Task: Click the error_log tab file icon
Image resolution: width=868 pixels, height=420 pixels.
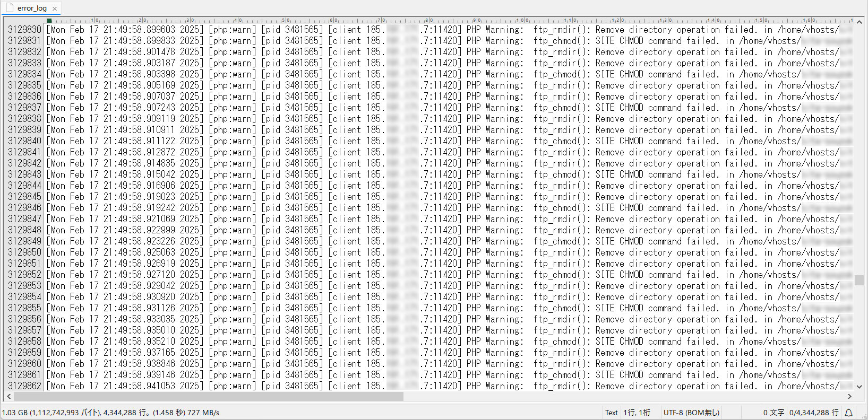Action: point(9,8)
